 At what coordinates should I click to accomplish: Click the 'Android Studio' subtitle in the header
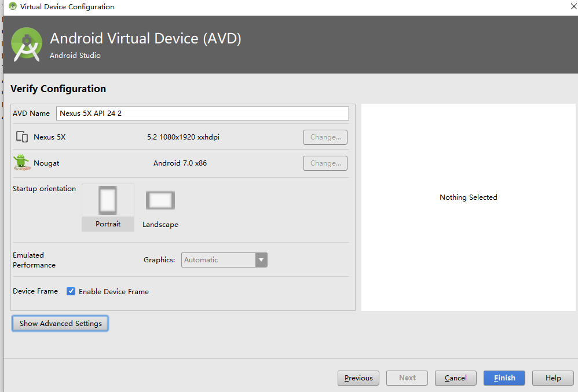click(75, 55)
